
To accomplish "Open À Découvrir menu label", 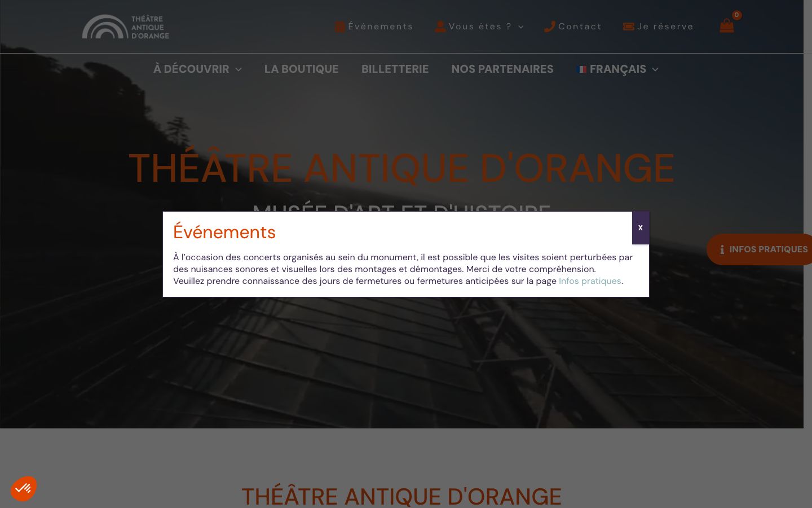I will 191,69.
